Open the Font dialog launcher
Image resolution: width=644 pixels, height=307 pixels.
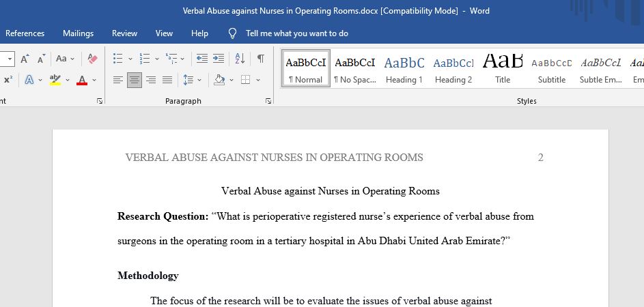click(x=100, y=101)
